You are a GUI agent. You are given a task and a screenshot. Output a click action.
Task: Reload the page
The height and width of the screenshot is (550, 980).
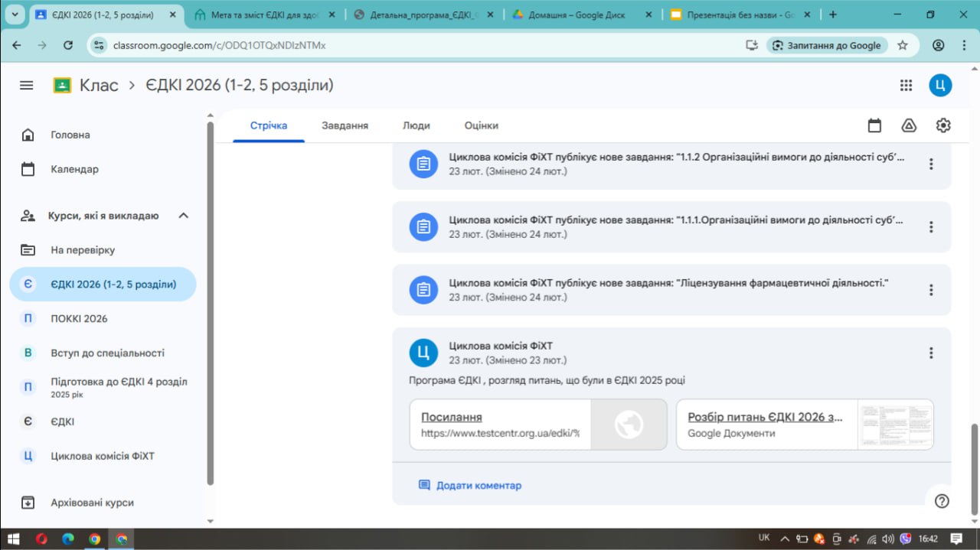click(68, 45)
